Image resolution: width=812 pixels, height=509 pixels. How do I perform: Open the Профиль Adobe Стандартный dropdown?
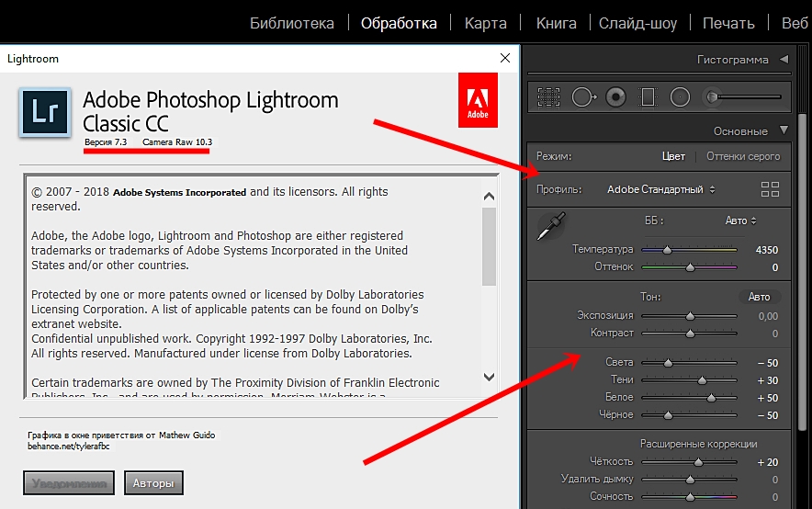660,189
